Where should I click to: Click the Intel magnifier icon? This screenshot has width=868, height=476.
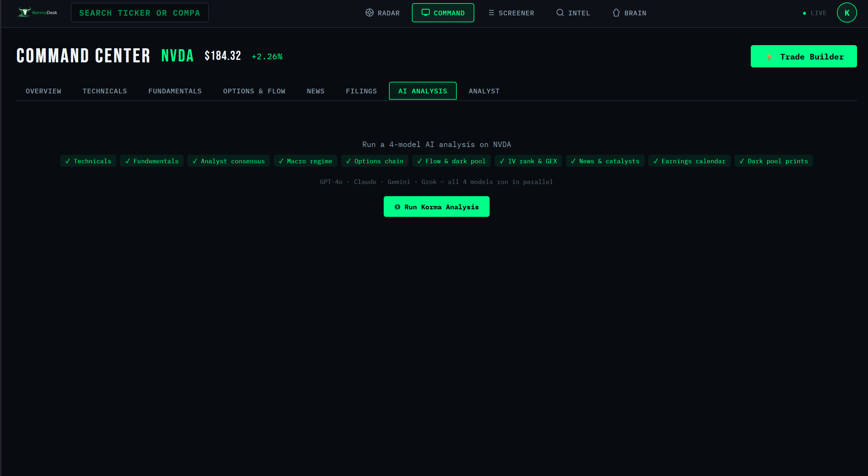tap(560, 13)
